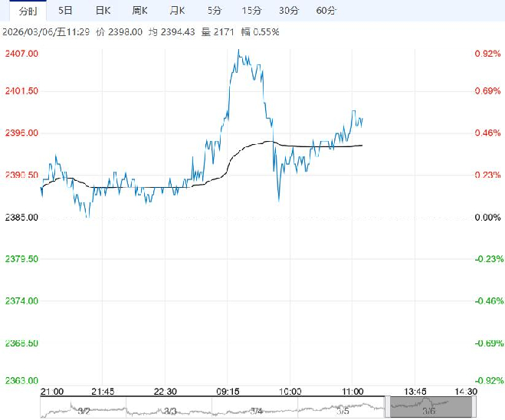The width and height of the screenshot is (505, 420).
Task: Select the 分时 intraday chart tab
Action: pyautogui.click(x=26, y=10)
